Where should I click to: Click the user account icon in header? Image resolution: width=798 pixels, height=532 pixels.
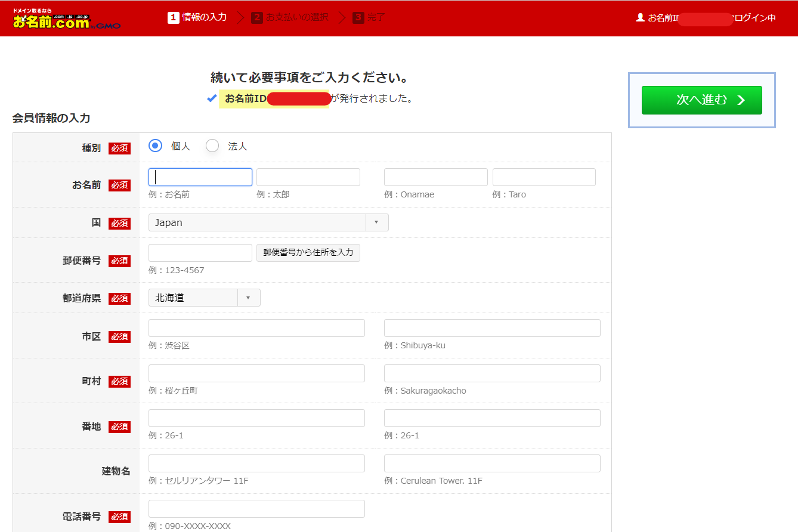point(639,17)
